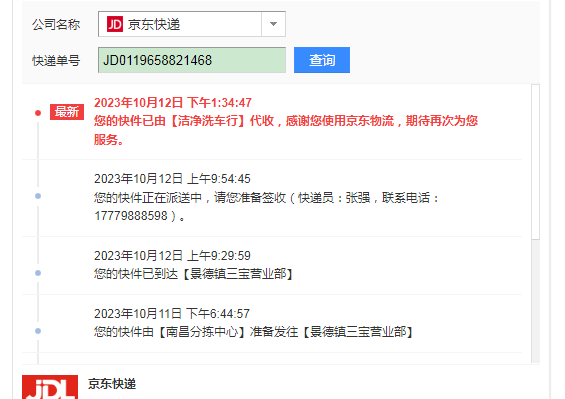Click the tracking number input JD0119658821468
The image size is (565, 399).
tap(192, 60)
